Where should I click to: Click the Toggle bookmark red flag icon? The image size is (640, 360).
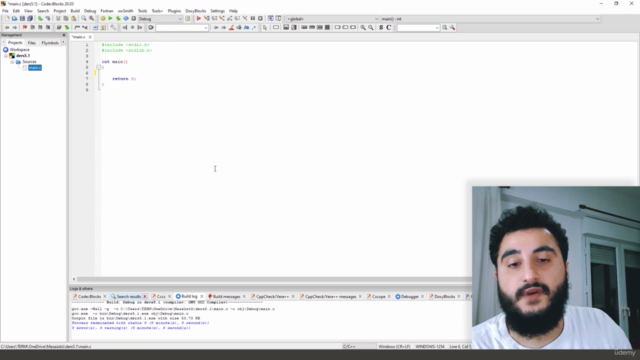[x=24, y=28]
